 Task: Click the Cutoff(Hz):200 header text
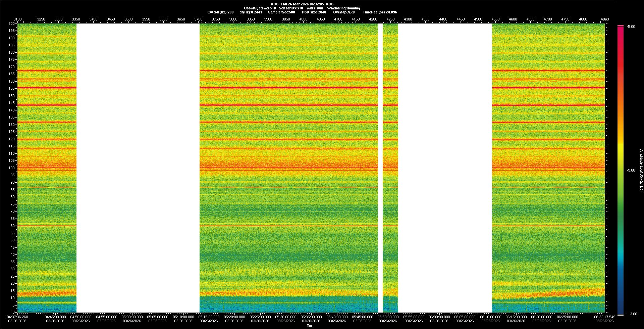(x=220, y=12)
